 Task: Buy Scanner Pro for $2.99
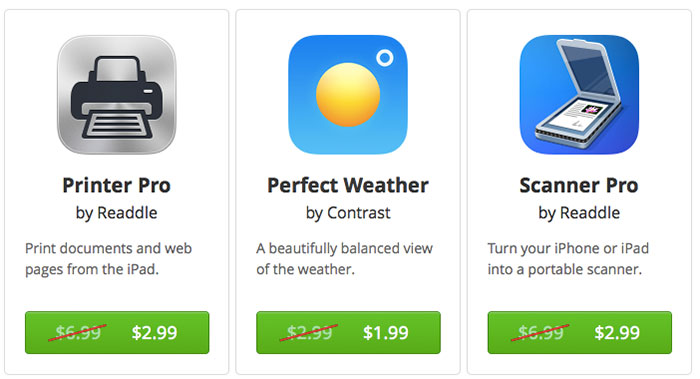579,333
